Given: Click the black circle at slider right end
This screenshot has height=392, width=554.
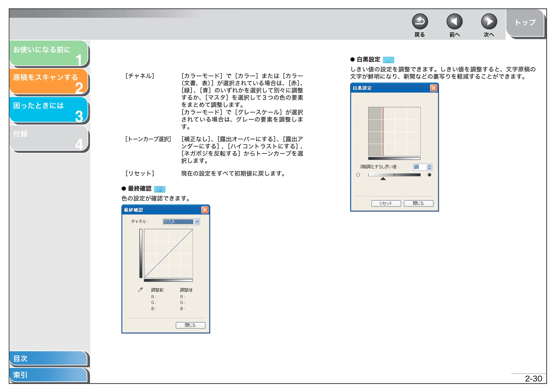Looking at the screenshot, I should click(x=429, y=175).
